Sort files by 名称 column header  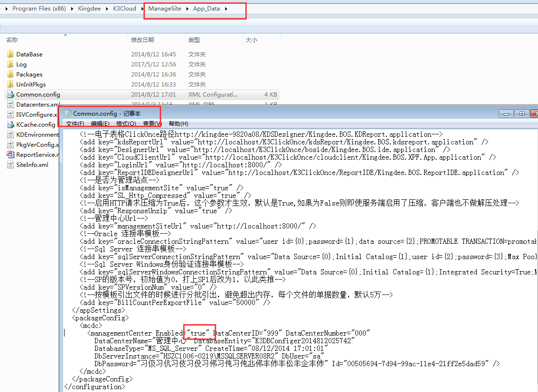pyautogui.click(x=12, y=40)
